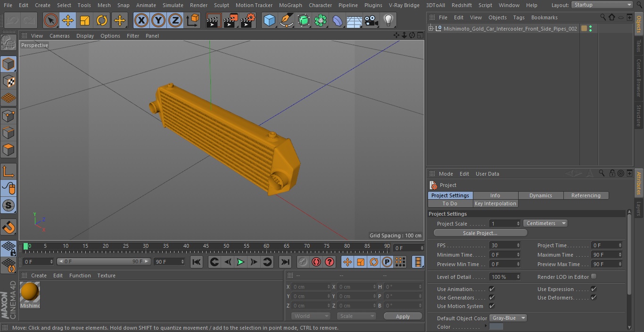Switch to Referencing tab
The height and width of the screenshot is (332, 644).
pos(586,195)
